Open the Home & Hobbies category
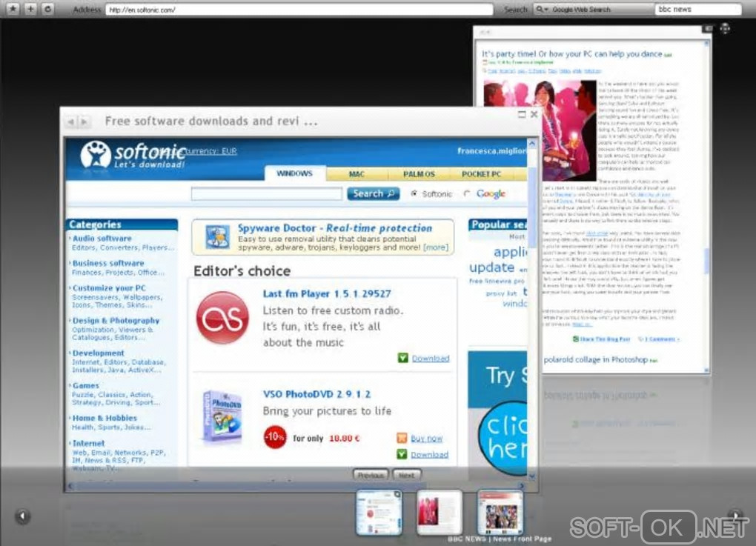 (105, 419)
